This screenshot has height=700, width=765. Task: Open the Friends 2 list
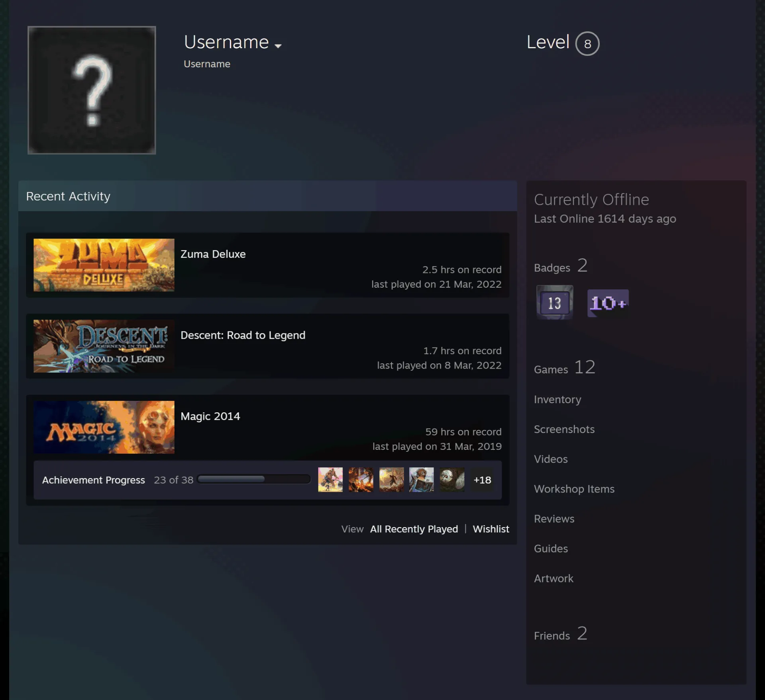(561, 634)
